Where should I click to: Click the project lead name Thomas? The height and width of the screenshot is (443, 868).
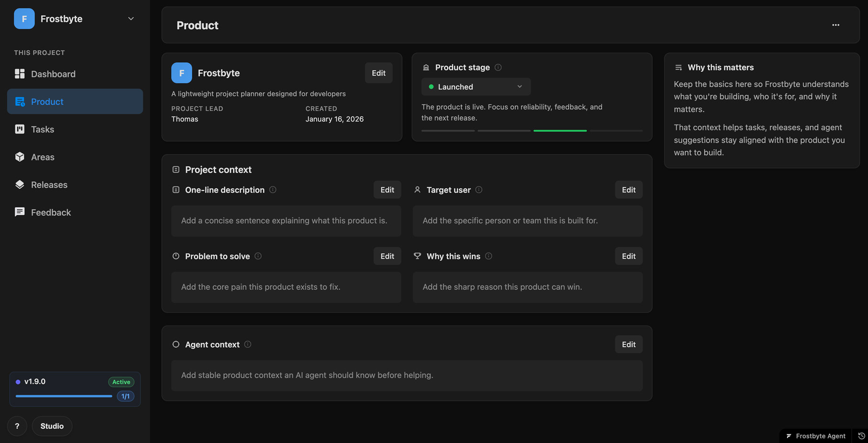pyautogui.click(x=185, y=119)
